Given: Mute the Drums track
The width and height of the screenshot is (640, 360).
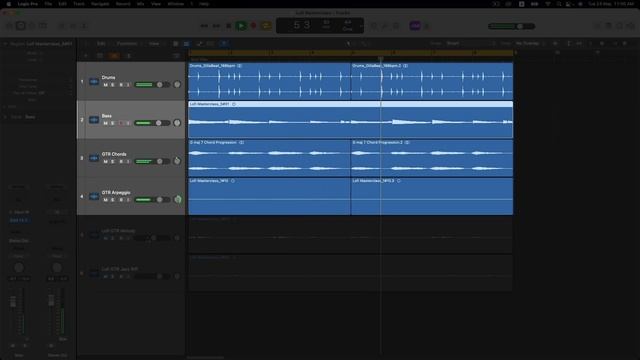Looking at the screenshot, I should [105, 85].
